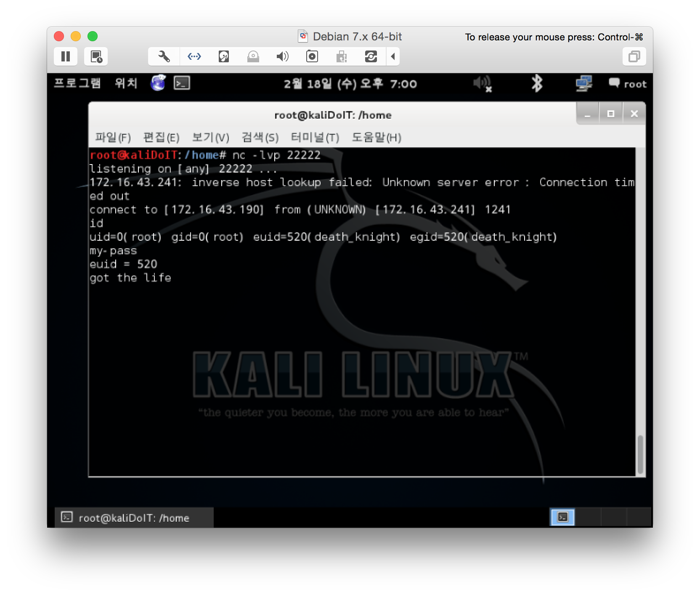Viewport: 700px width, 595px height.
Task: Maximize the terminal window
Action: (x=611, y=114)
